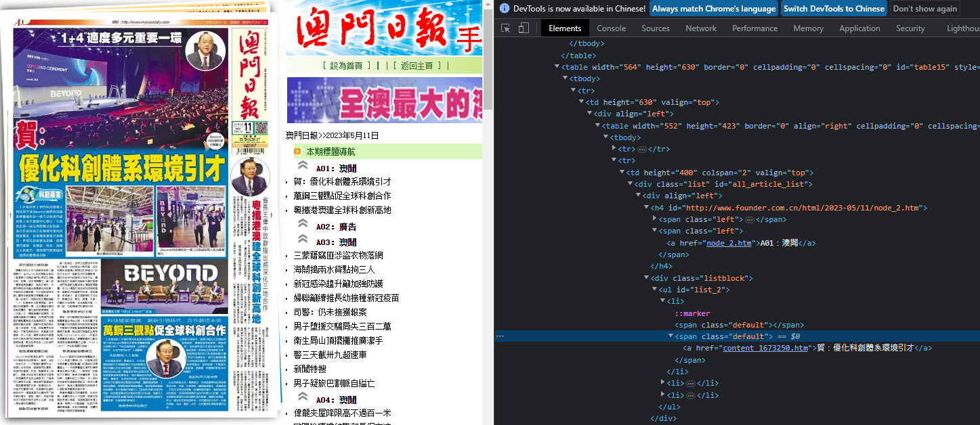The height and width of the screenshot is (425, 980).
Task: Open article 粵攜港澳建全球科創新高地
Action: click(x=343, y=210)
